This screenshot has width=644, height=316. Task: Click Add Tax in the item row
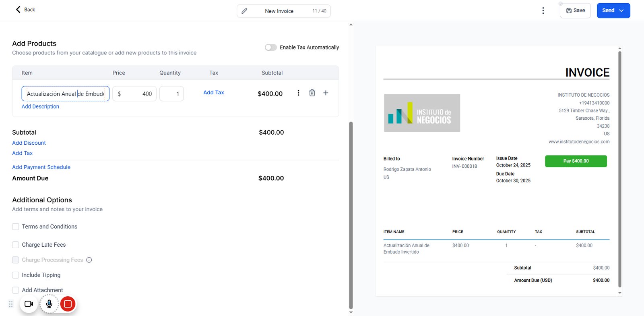pyautogui.click(x=214, y=92)
